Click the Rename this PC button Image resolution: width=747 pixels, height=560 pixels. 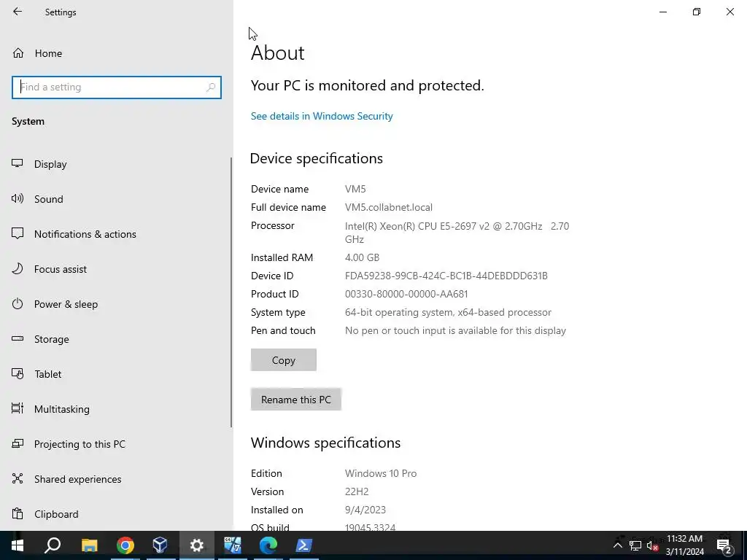pos(296,400)
